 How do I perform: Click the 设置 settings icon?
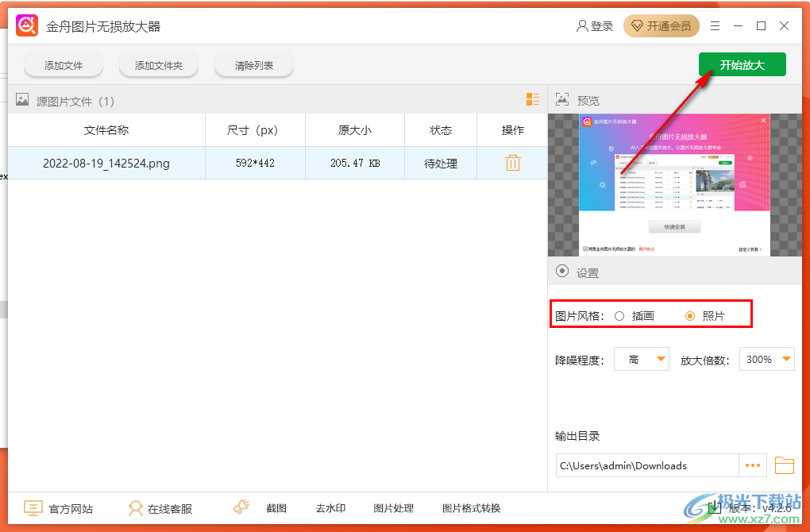(x=562, y=272)
